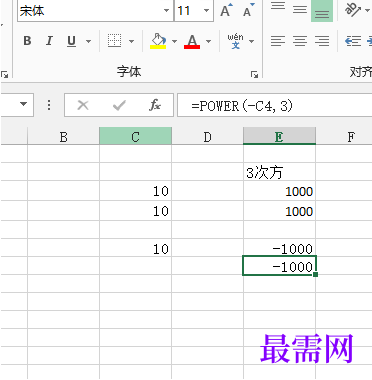Open font color dropdown arrow

(x=208, y=41)
